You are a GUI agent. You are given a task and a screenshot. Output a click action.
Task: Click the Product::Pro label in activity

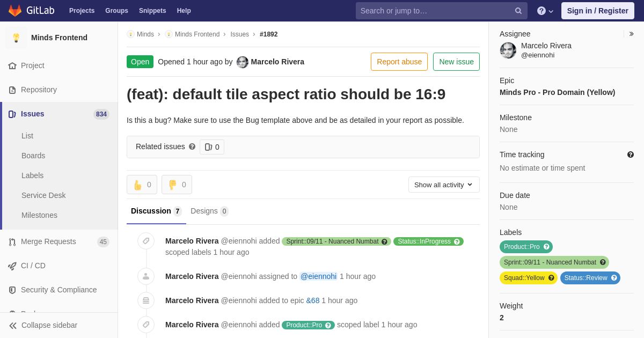(x=304, y=325)
